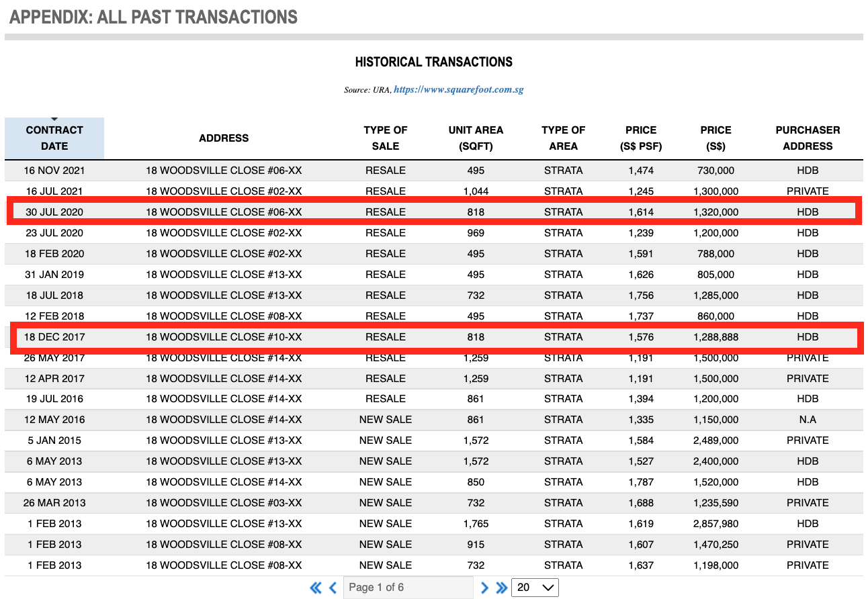
Task: Go to the next page of results
Action: 485,588
